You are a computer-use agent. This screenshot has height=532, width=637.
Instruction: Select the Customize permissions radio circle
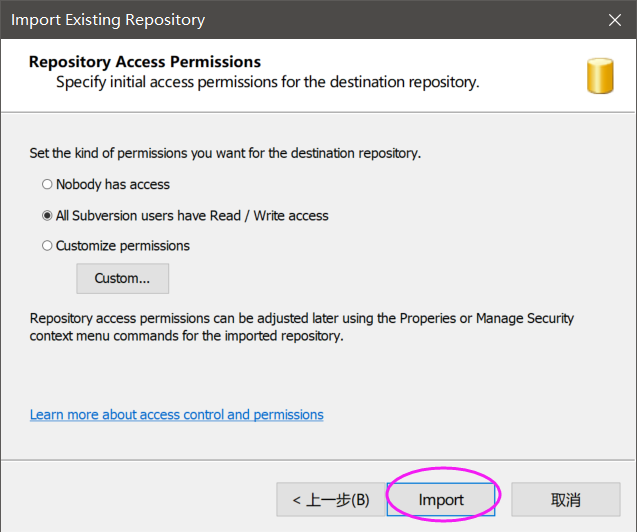[47, 246]
